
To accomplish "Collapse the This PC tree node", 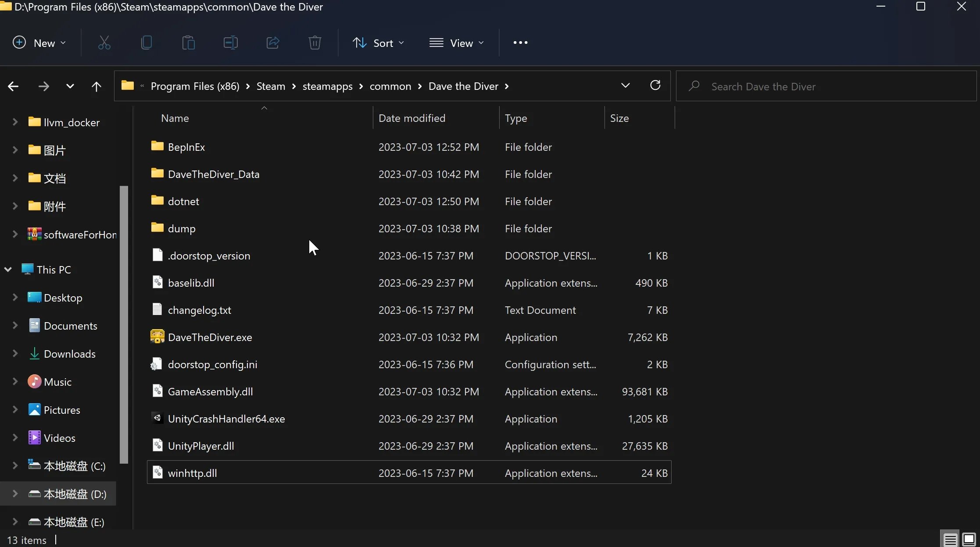I will [x=8, y=270].
